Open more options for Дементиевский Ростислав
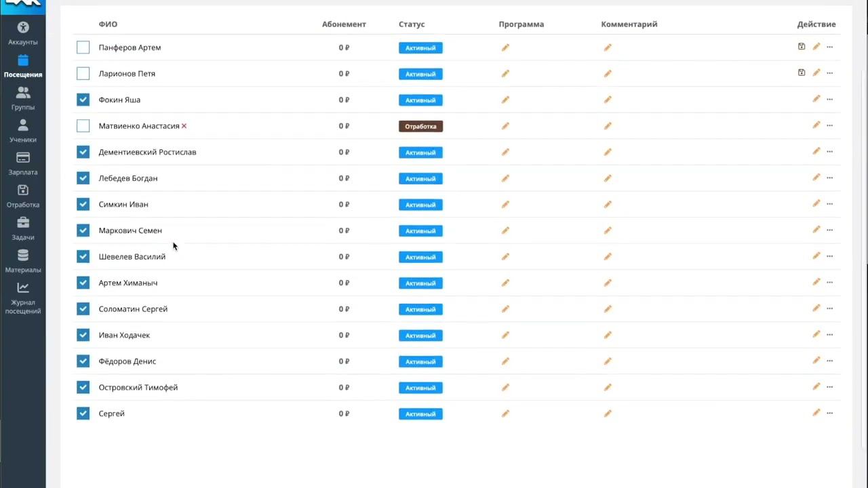This screenshot has width=868, height=488. 829,152
